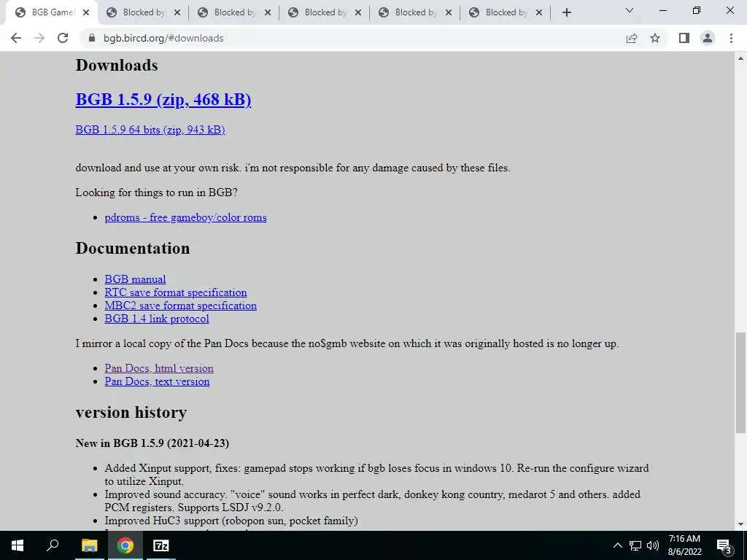Viewport: 747px width, 560px height.
Task: View site info lock icon
Action: point(92,38)
